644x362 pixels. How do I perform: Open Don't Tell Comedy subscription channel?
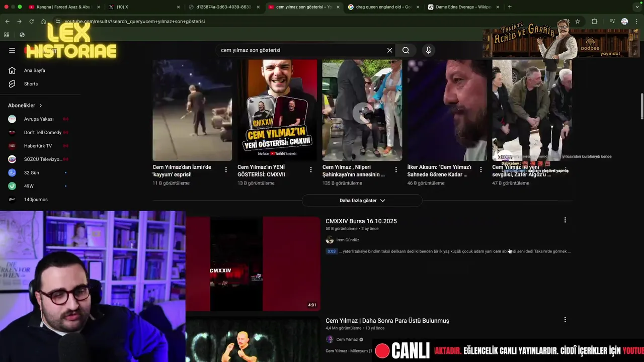click(x=38, y=133)
